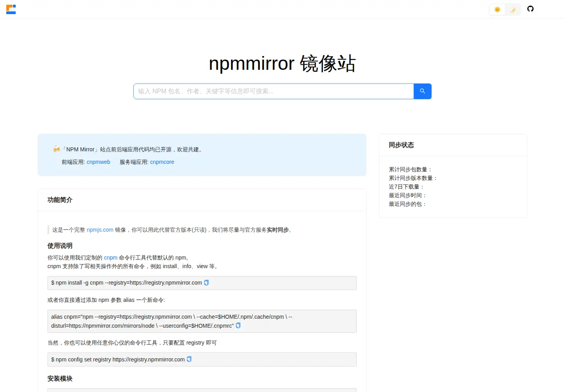Screen dimensions: 565x392
Task: Focus the NPM package search field
Action: [273, 91]
